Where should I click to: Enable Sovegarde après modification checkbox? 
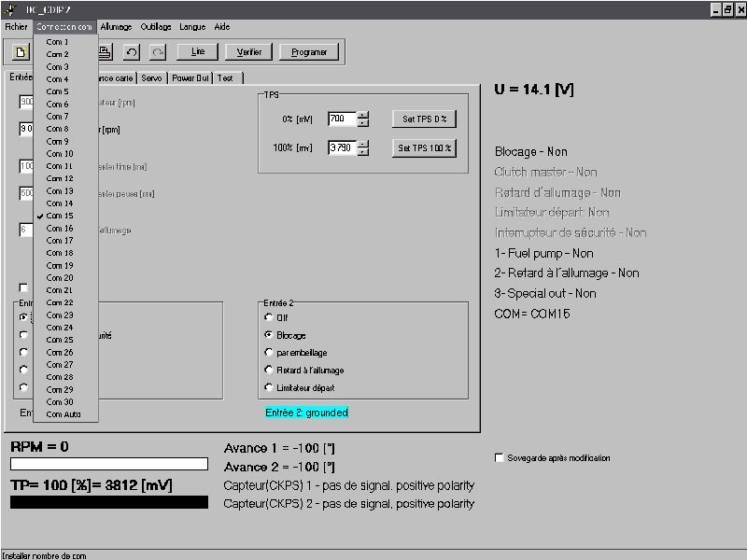click(x=500, y=458)
